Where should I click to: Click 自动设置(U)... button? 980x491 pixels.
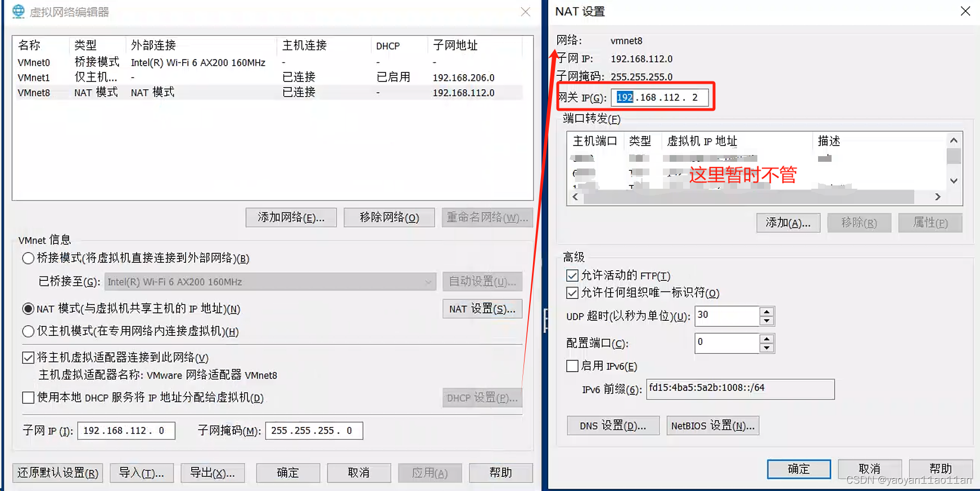(482, 281)
